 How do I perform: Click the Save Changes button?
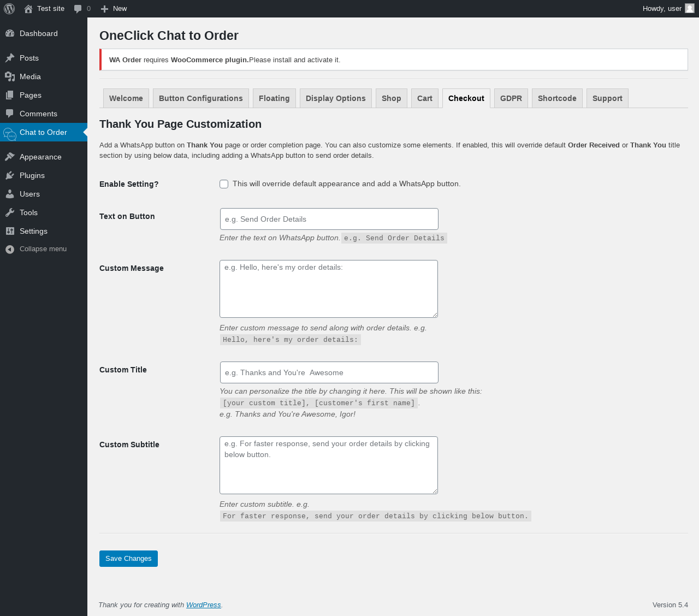pyautogui.click(x=128, y=559)
